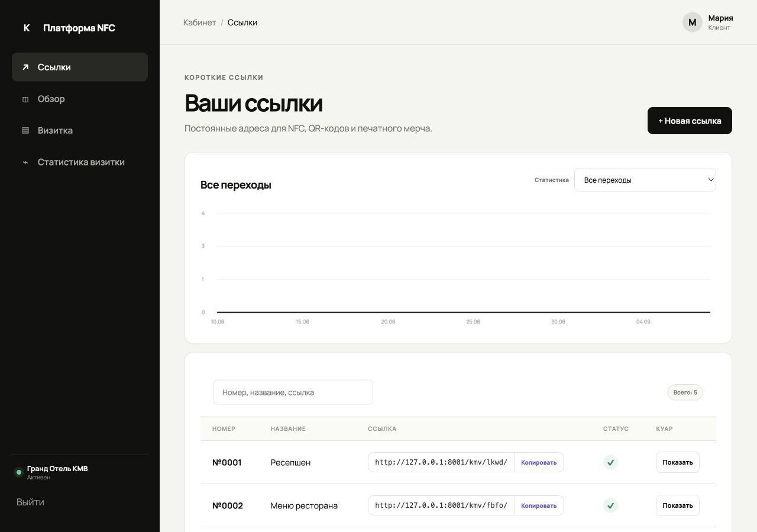Image resolution: width=757 pixels, height=532 pixels.
Task: Open Статистика визитки page
Action: (x=80, y=162)
